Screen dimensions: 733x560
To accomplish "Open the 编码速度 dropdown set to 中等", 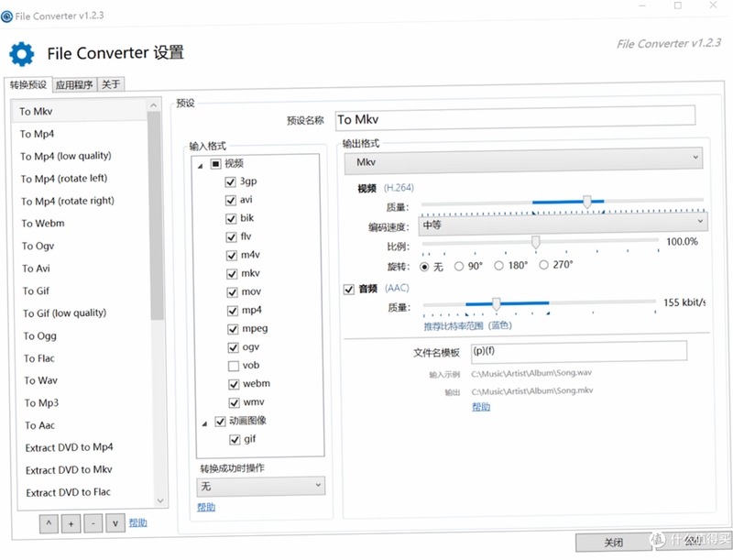I will point(563,224).
